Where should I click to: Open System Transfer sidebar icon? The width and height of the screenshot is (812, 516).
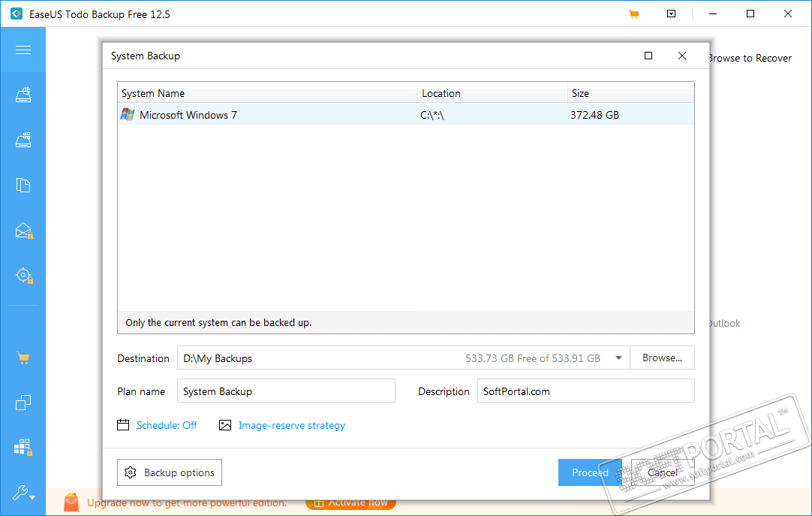(23, 447)
